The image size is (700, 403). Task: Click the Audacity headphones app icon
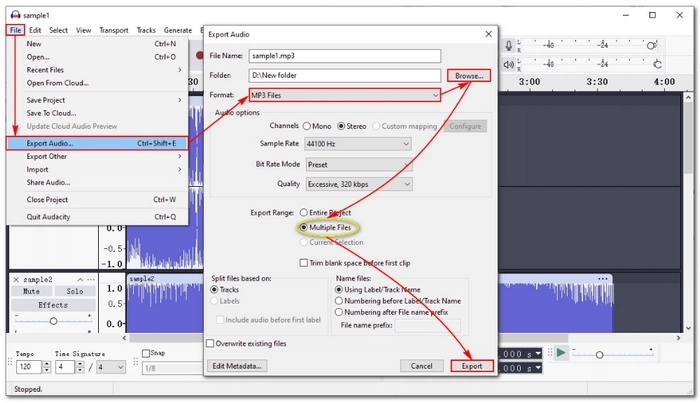coord(16,15)
